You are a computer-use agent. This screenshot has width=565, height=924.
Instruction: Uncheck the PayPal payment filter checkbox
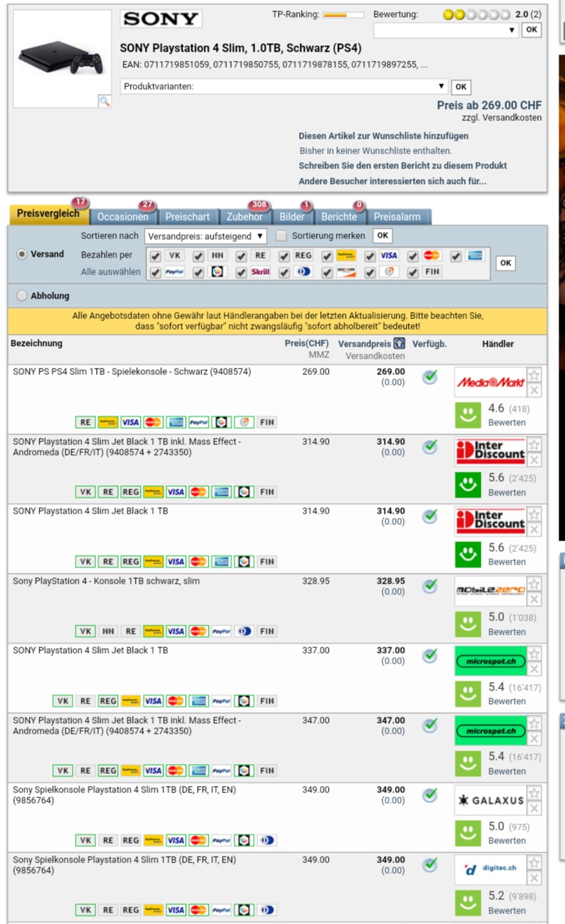(x=156, y=272)
